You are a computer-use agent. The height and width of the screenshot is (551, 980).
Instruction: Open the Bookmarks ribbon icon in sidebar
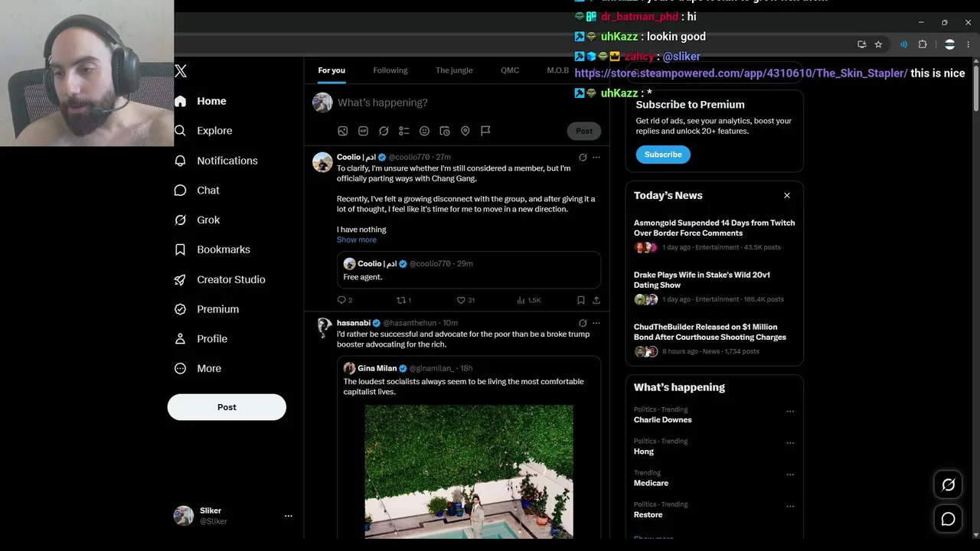181,249
